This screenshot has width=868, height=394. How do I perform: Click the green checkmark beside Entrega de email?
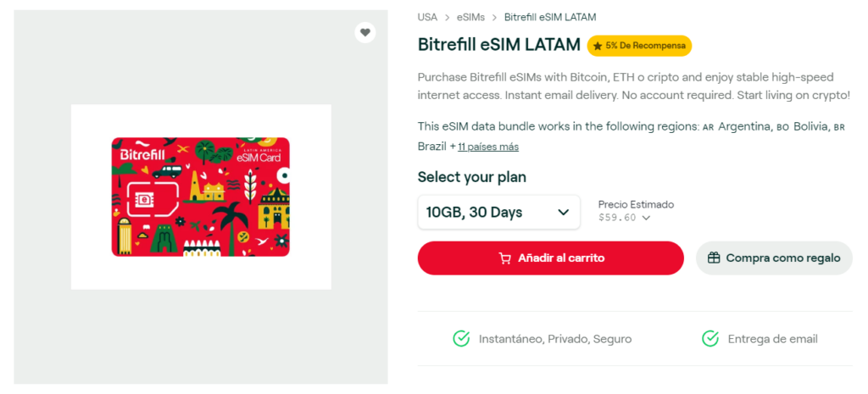point(710,339)
